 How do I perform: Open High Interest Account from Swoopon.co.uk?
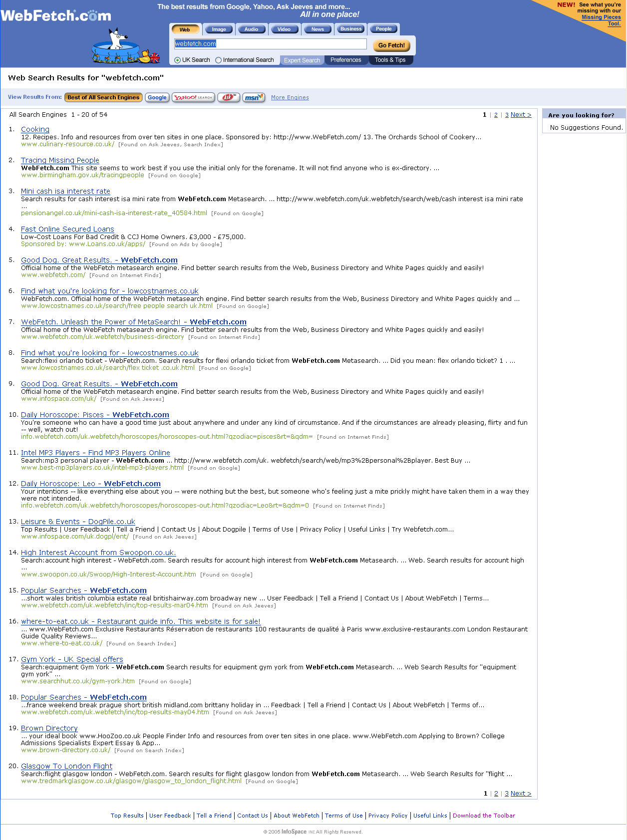point(98,553)
